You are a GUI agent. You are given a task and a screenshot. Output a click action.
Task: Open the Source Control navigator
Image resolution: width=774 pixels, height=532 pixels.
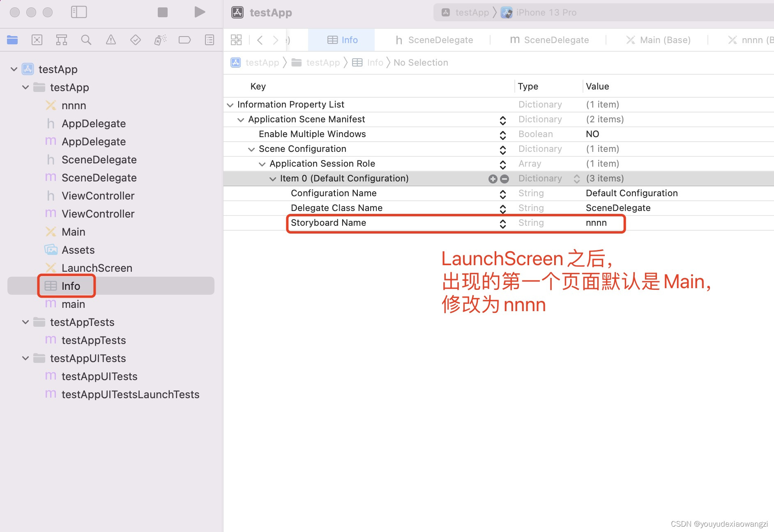pyautogui.click(x=37, y=40)
